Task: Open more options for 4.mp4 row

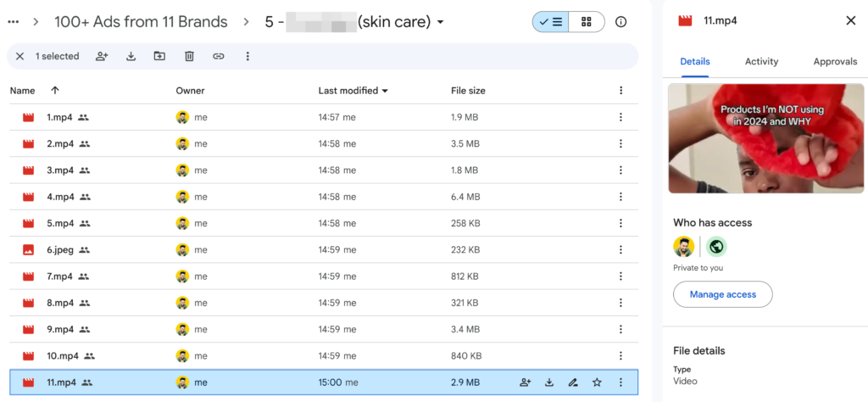Action: [x=620, y=197]
